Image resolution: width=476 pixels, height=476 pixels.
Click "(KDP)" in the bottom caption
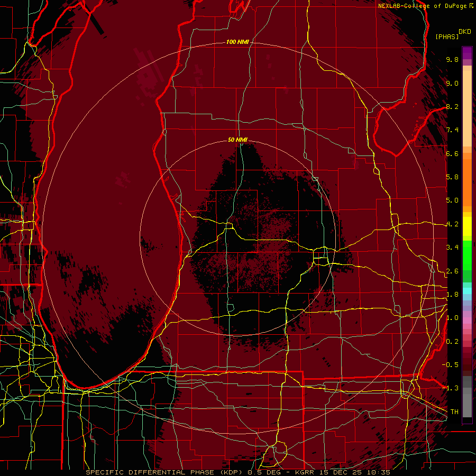click(x=231, y=472)
